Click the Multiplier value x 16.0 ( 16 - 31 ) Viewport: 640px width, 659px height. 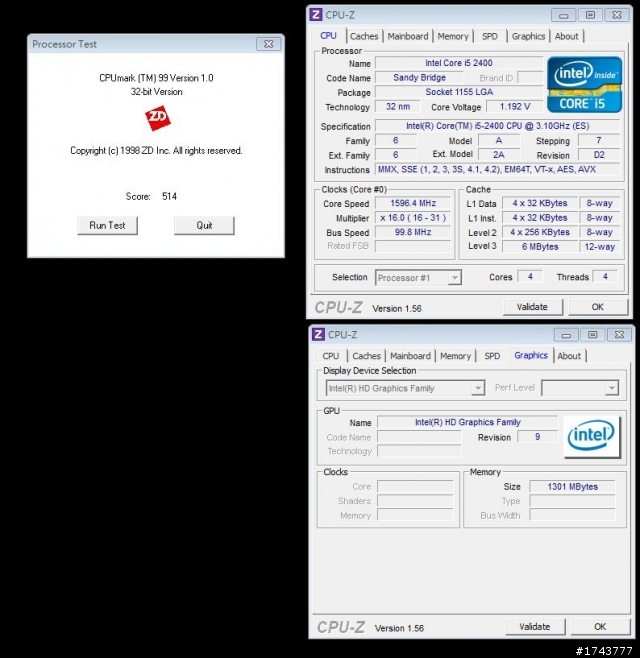coord(413,218)
